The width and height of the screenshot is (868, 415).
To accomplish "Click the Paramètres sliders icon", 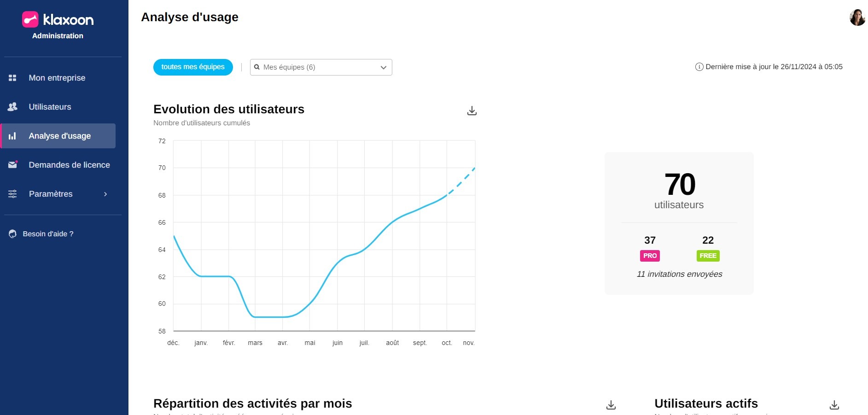I will tap(12, 194).
